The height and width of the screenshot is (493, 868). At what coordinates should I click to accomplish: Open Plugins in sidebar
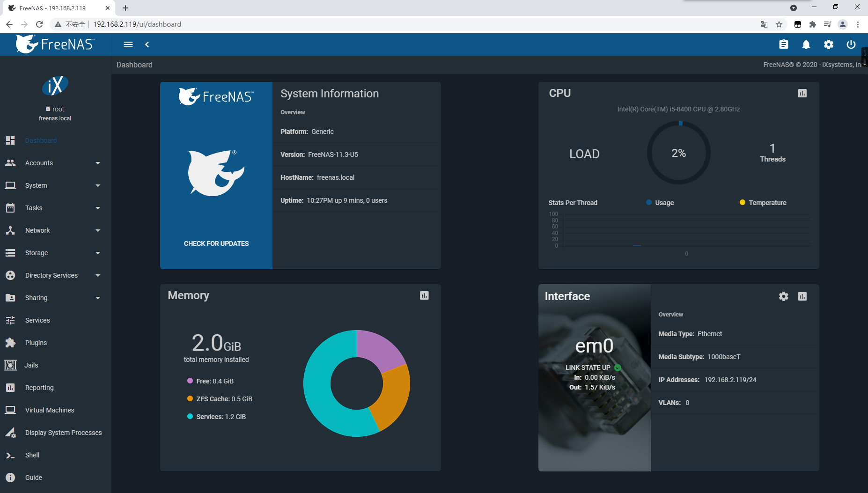click(36, 343)
